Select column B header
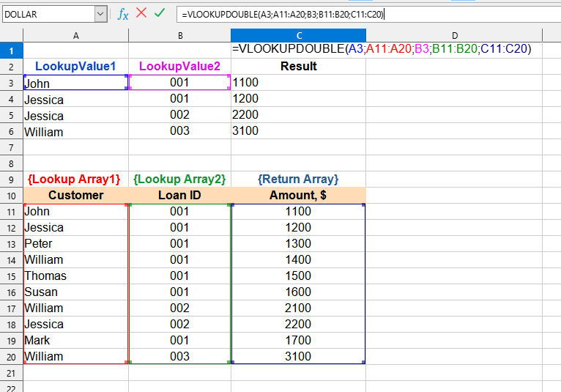This screenshot has height=392, width=561. pos(179,35)
